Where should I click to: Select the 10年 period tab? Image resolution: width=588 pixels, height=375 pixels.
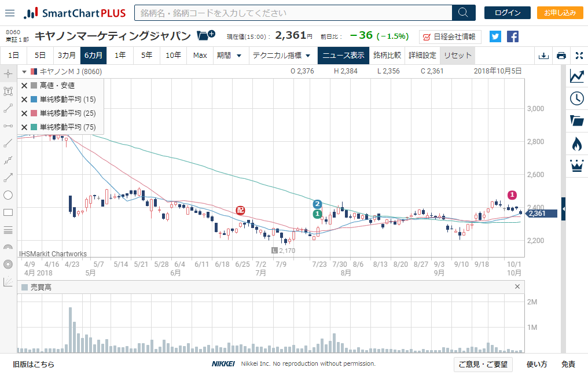click(x=173, y=56)
